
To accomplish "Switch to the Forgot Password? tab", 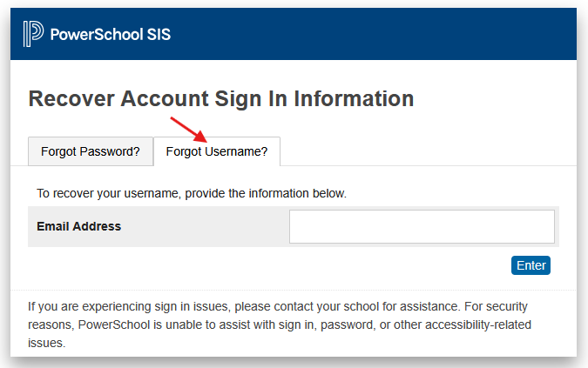I will (x=91, y=151).
